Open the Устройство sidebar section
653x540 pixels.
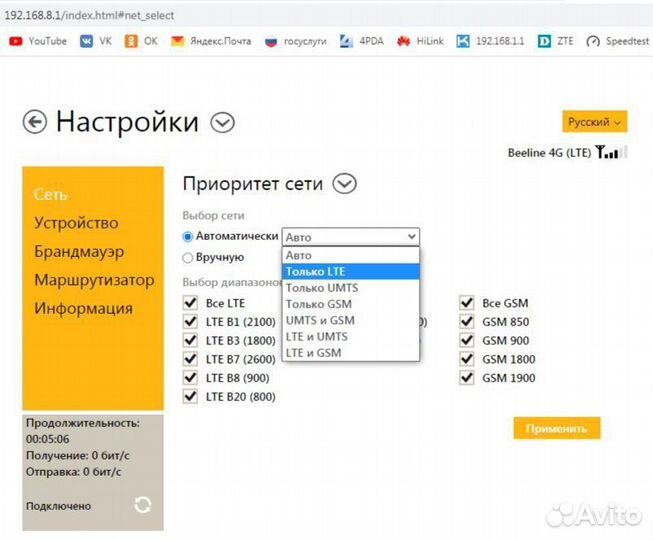[x=76, y=223]
